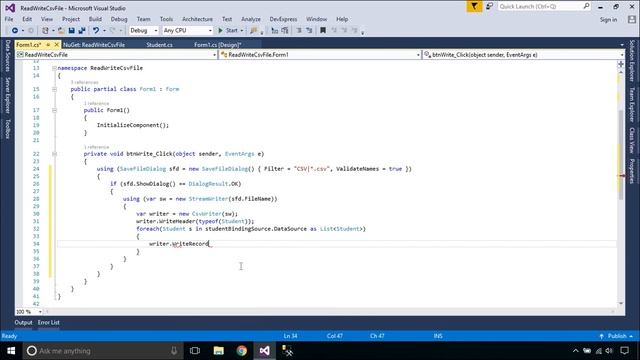Screen dimensions: 640x360
Task: Open the Navigate Backward history dropdown arrow
Action: coord(22,31)
